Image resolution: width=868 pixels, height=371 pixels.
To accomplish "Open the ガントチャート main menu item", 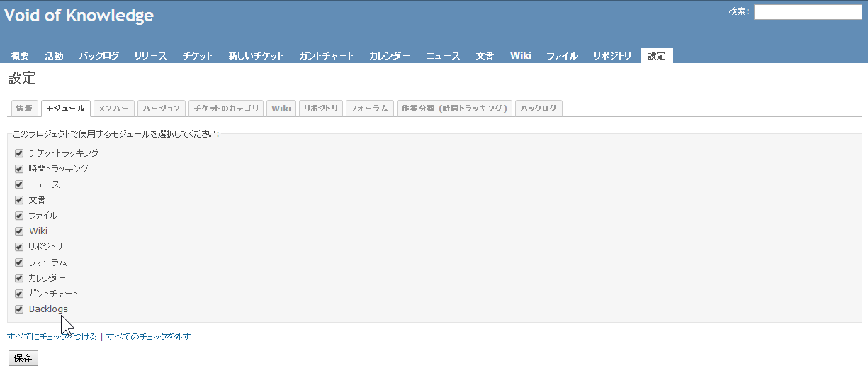I will pos(326,56).
